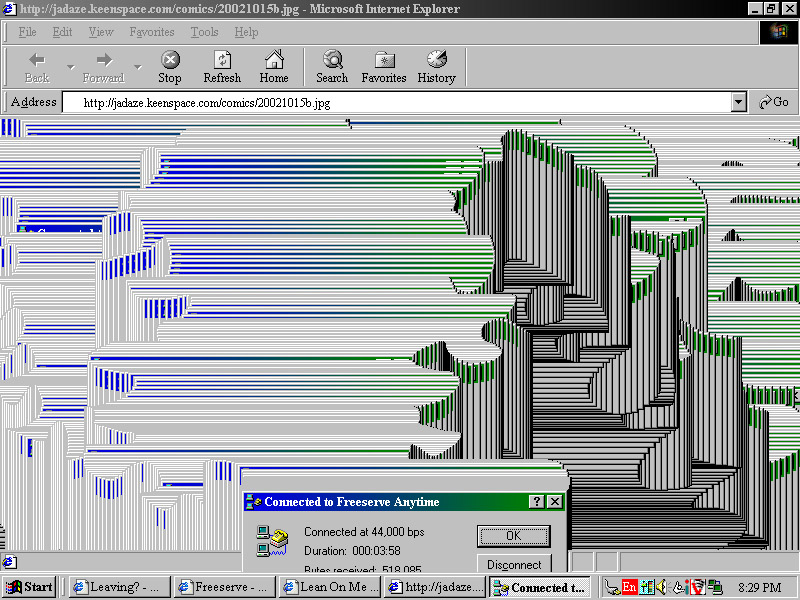800x600 pixels.
Task: Click inside the address bar URL field
Action: 400,102
